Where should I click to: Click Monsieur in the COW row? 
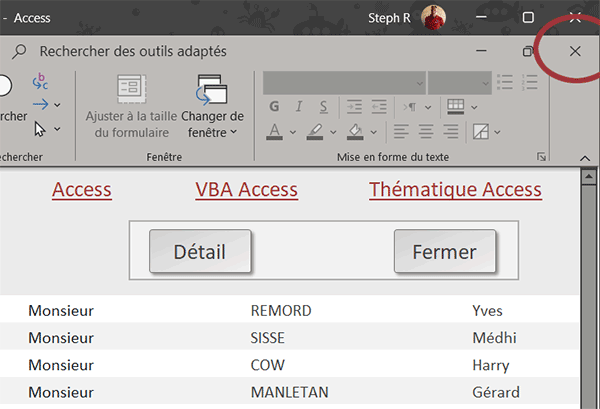[x=61, y=365]
